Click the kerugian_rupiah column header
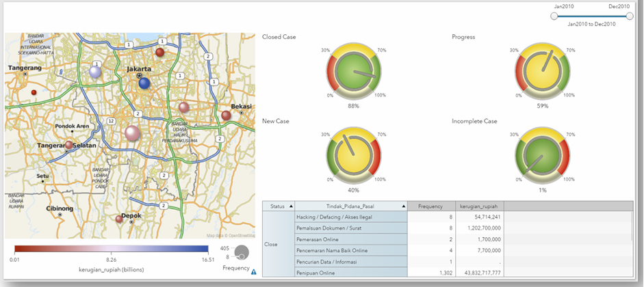644x287 pixels. 480,206
